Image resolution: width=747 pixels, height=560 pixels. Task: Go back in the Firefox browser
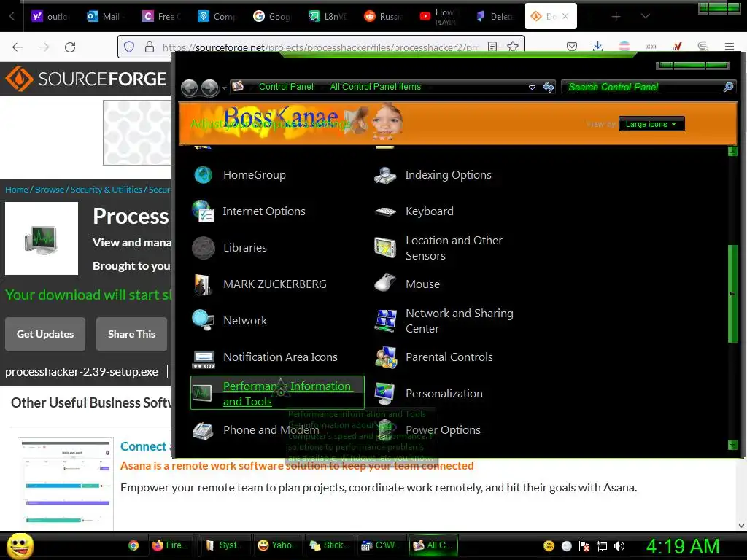(18, 47)
